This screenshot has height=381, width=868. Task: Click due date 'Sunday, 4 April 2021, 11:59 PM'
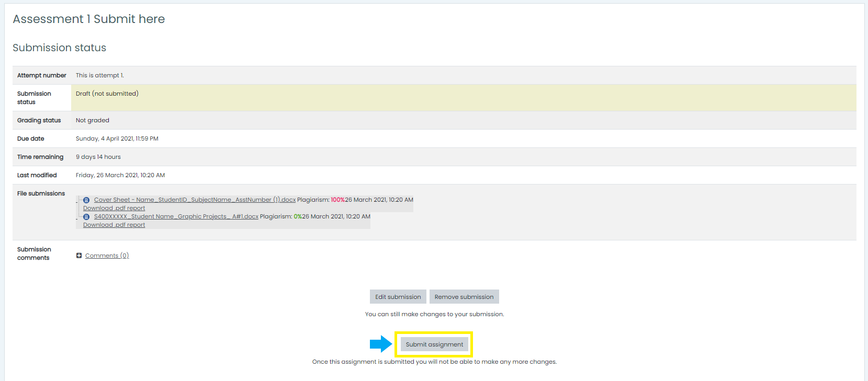117,138
